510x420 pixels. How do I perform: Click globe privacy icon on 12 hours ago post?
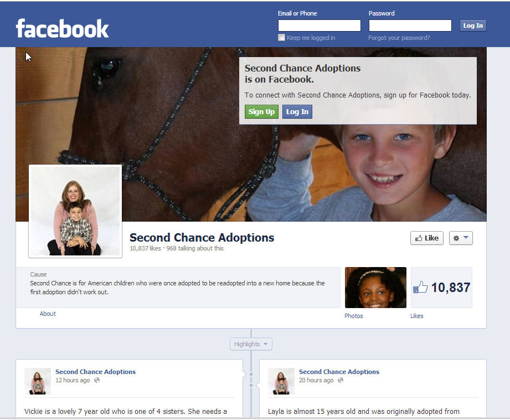click(x=97, y=381)
